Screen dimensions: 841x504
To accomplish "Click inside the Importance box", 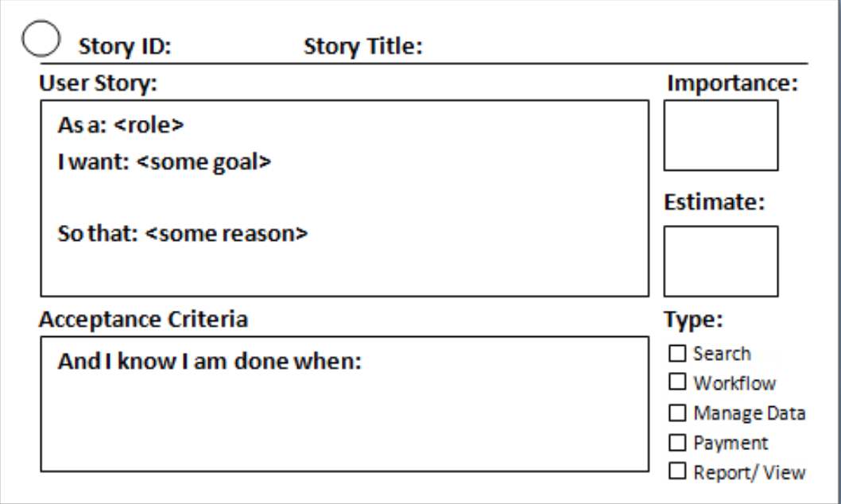I will pyautogui.click(x=721, y=135).
